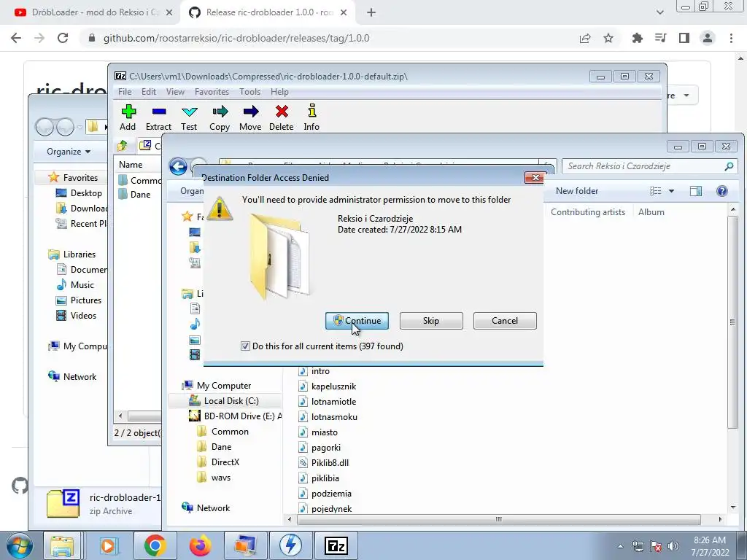Open the Organize dropdown in back Explorer window
Viewport: 747px width, 560px height.
pos(69,152)
